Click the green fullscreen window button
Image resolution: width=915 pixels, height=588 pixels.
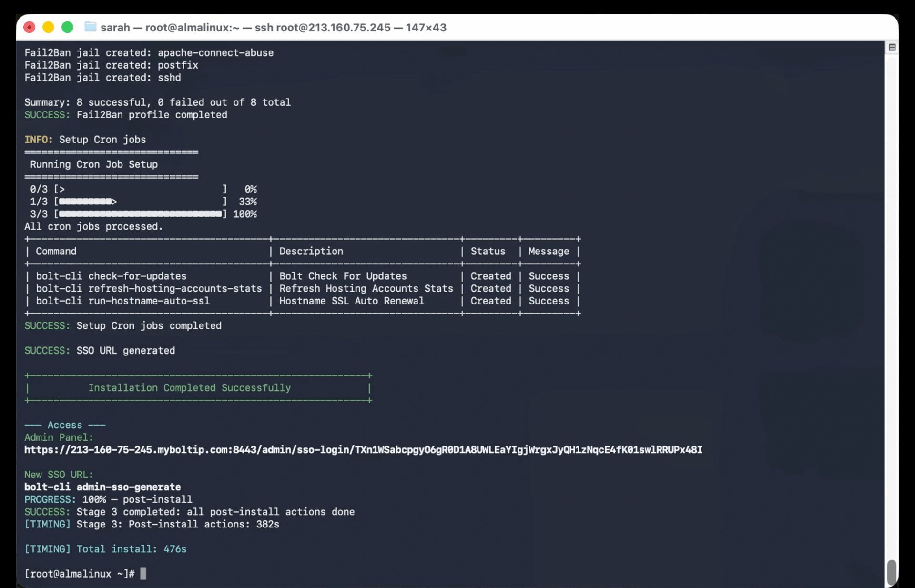click(x=68, y=27)
